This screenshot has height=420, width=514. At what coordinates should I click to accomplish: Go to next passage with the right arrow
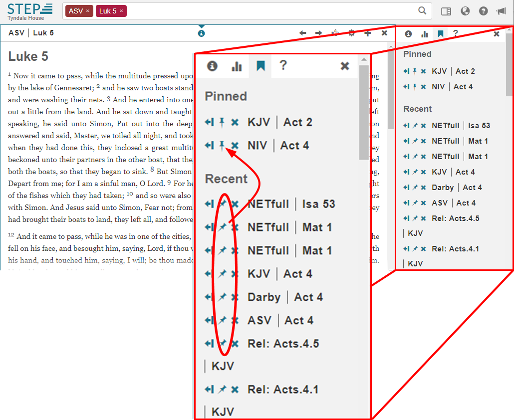pos(318,32)
